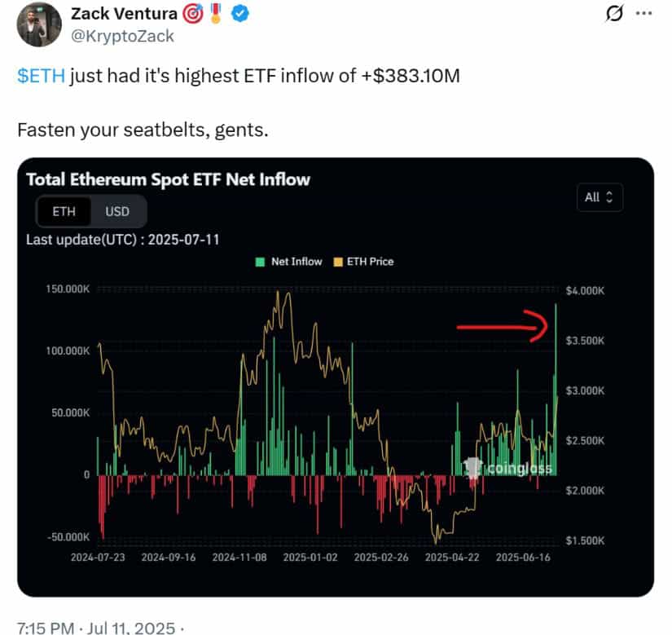Click the coinglass watermark logo
The image size is (672, 635).
pyautogui.click(x=508, y=468)
